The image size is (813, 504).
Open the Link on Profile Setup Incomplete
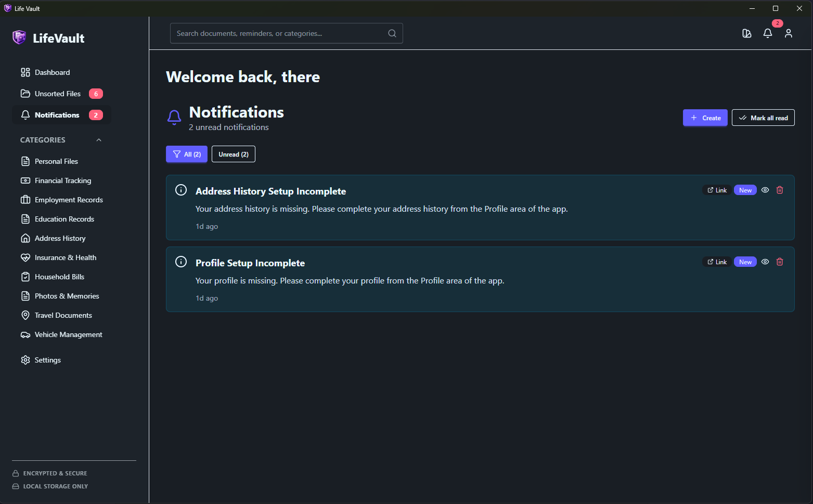click(716, 262)
